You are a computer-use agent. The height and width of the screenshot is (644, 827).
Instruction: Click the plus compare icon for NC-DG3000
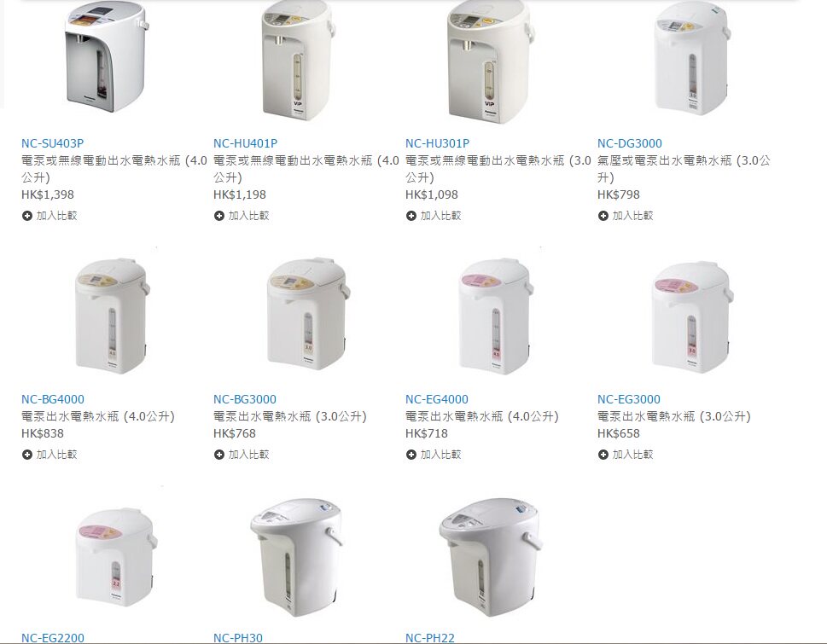(603, 216)
